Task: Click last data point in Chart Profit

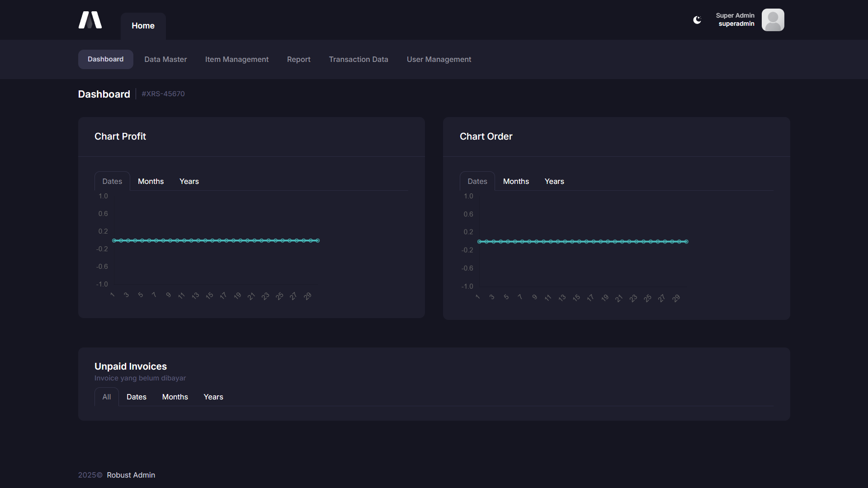Action: point(318,240)
